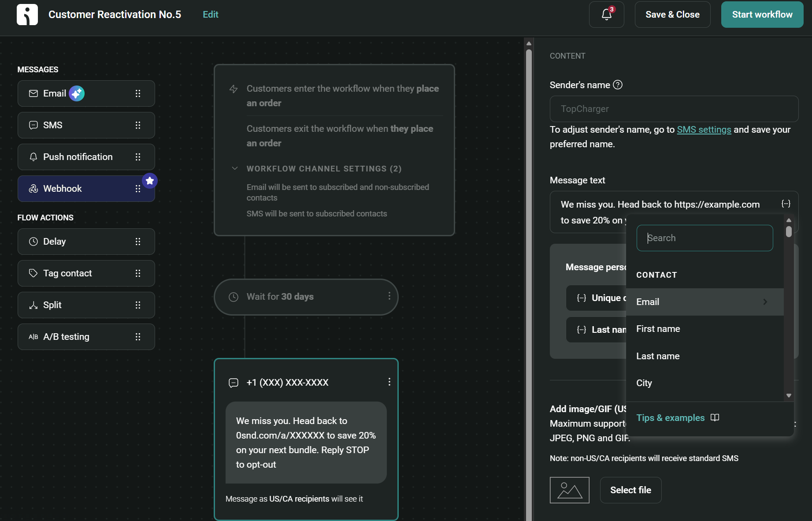Click the Sender's name TopCharger field
The width and height of the screenshot is (812, 521).
tap(674, 109)
